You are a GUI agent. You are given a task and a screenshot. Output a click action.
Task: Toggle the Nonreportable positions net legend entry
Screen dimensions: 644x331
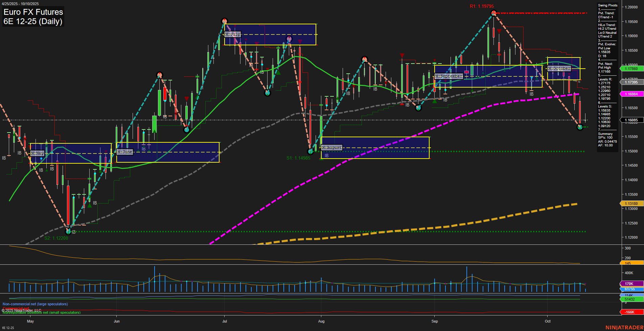(x=41, y=312)
